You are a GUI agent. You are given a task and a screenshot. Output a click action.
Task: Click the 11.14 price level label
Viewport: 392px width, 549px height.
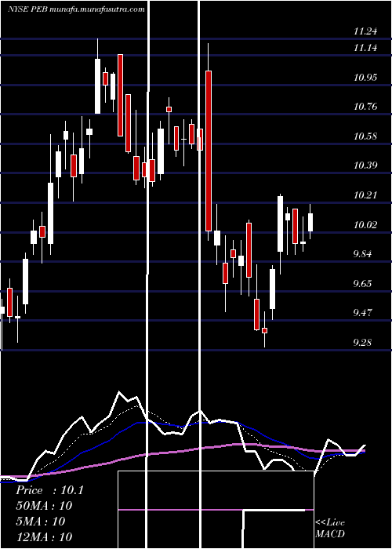(365, 48)
